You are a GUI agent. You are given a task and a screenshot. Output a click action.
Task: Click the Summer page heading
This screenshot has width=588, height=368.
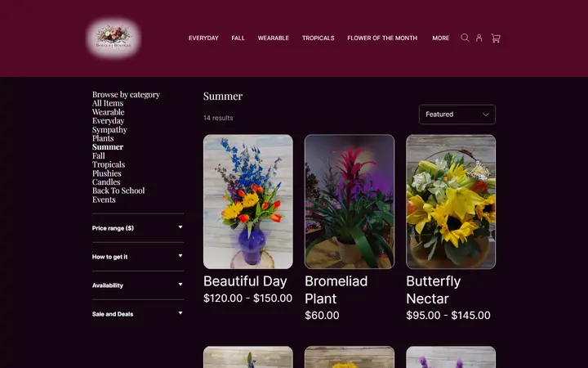[x=223, y=96]
